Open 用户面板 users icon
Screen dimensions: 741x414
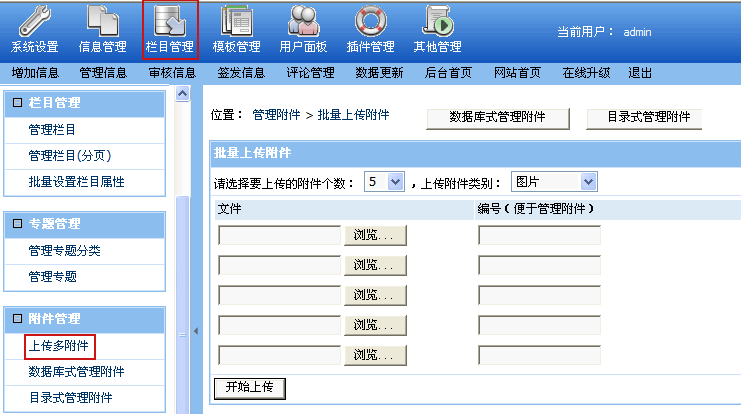click(303, 21)
